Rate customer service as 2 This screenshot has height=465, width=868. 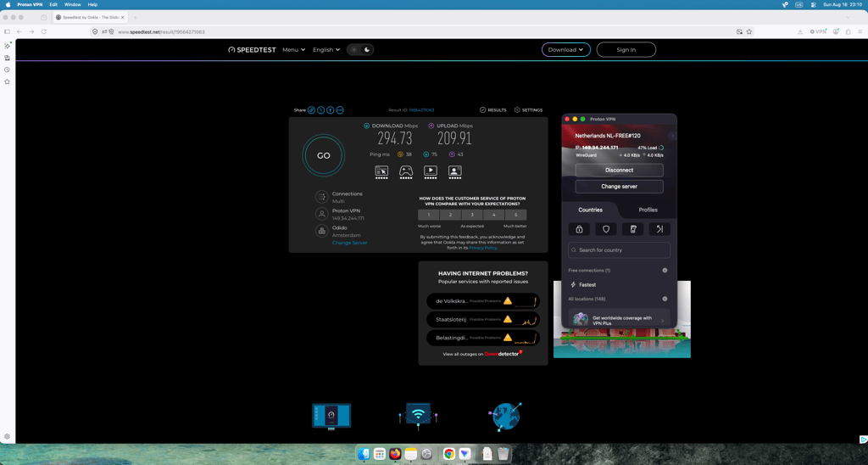(x=451, y=215)
